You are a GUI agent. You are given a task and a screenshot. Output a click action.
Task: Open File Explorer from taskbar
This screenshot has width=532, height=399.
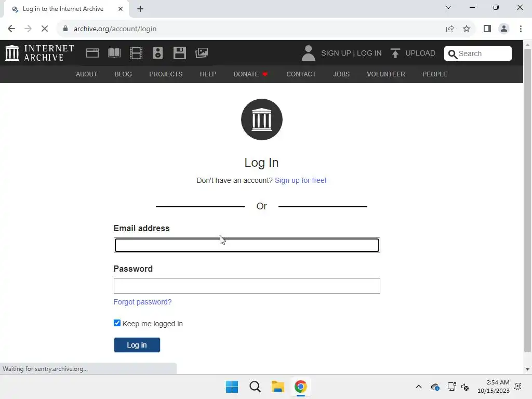click(277, 387)
